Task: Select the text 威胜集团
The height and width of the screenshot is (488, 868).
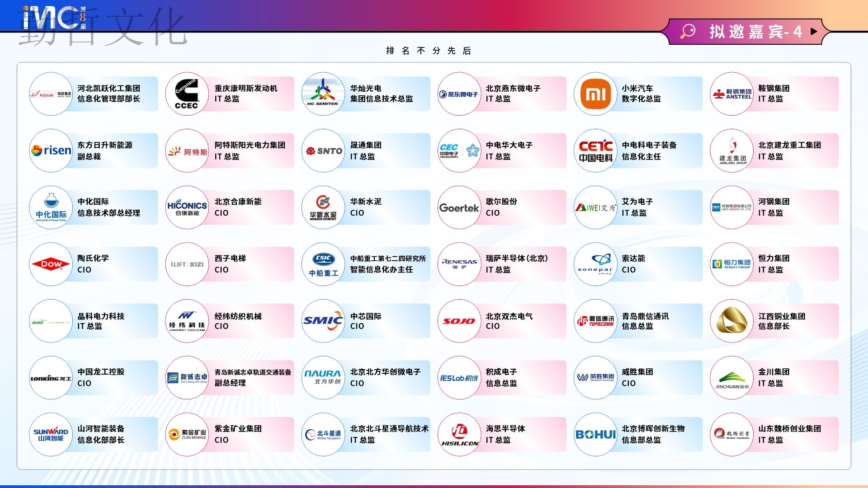Action: (x=637, y=372)
